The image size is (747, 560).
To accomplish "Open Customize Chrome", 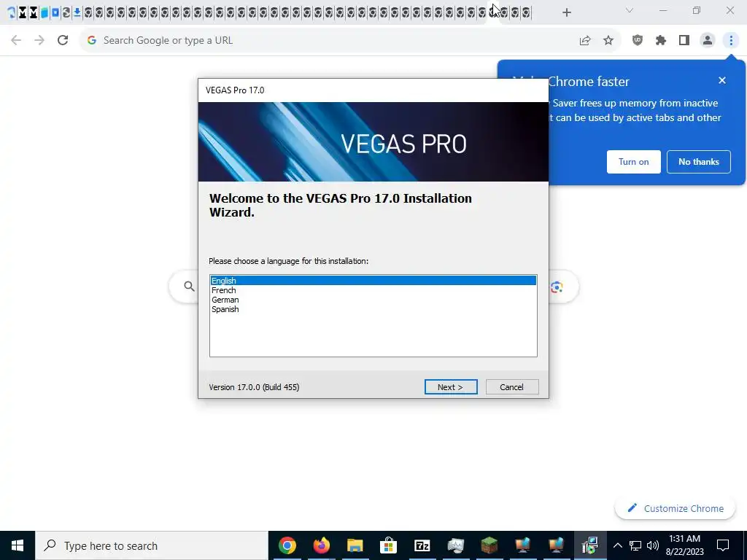I will pyautogui.click(x=675, y=508).
